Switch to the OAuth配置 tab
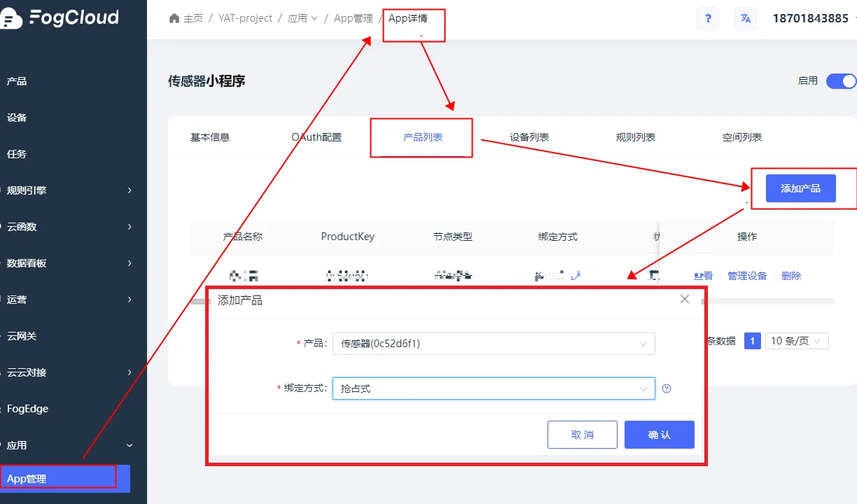 (x=316, y=137)
